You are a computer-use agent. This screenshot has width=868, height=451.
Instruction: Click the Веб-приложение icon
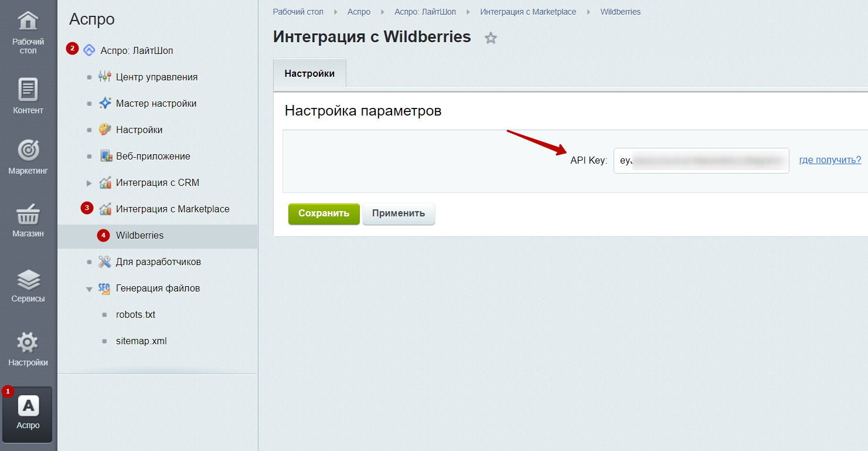[x=106, y=156]
